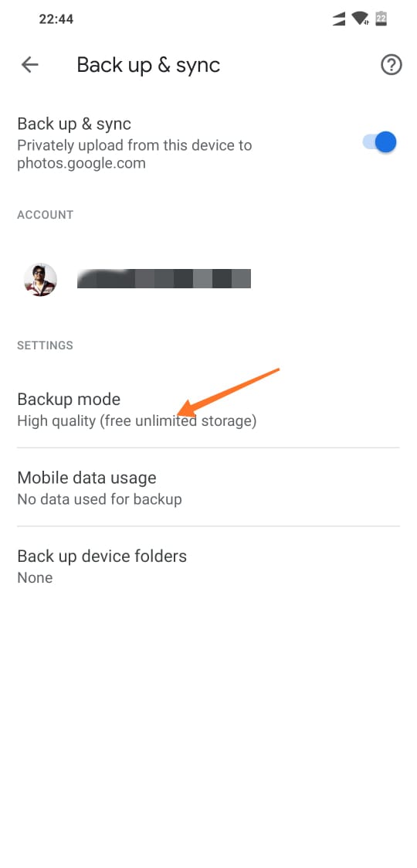Open Back up device folders list
Screen dimensions: 417x868
(x=208, y=566)
